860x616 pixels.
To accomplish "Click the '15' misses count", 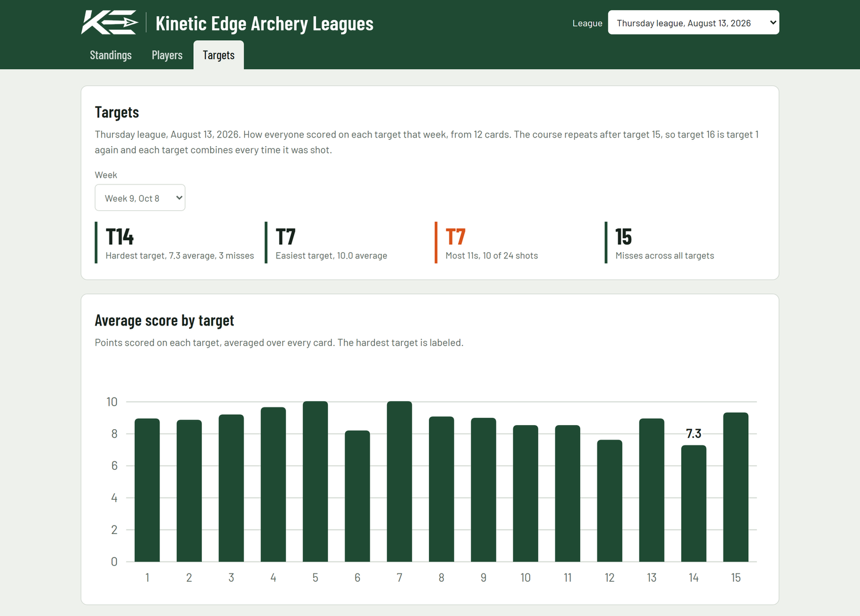I will (623, 237).
